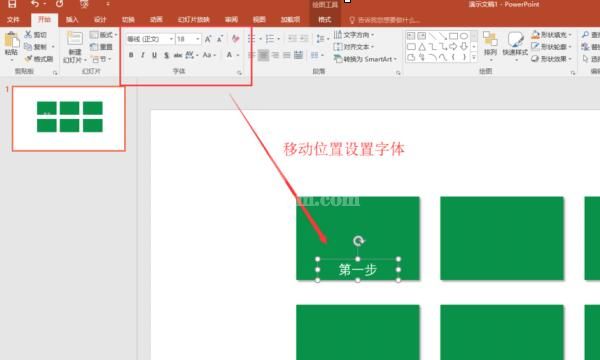The height and width of the screenshot is (360, 600).
Task: Launch the Paragraph dialog from the group corner
Action: pos(398,72)
